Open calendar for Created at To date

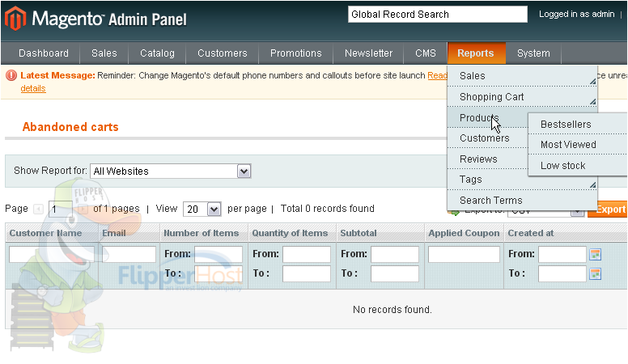pyautogui.click(x=596, y=274)
